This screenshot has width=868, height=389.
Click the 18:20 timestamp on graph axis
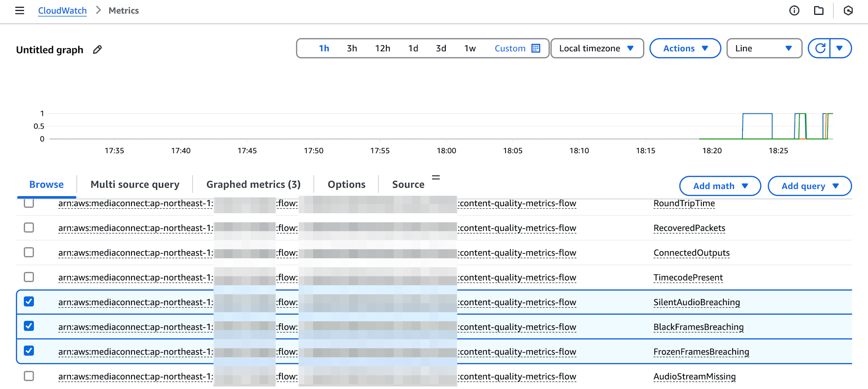712,151
